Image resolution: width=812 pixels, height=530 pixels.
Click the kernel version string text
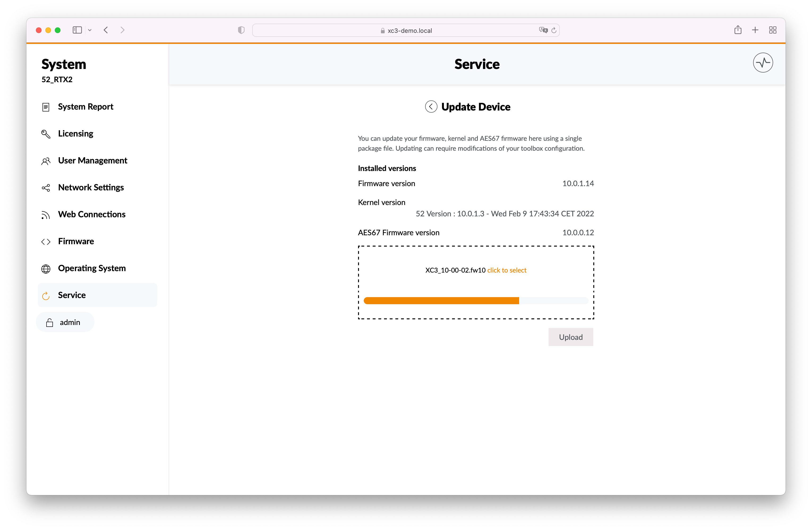tap(504, 214)
